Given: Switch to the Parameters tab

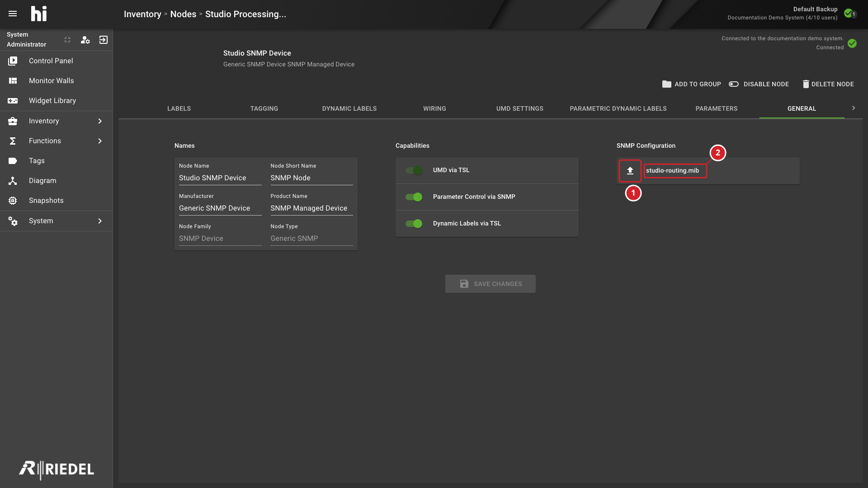Looking at the screenshot, I should pos(717,108).
